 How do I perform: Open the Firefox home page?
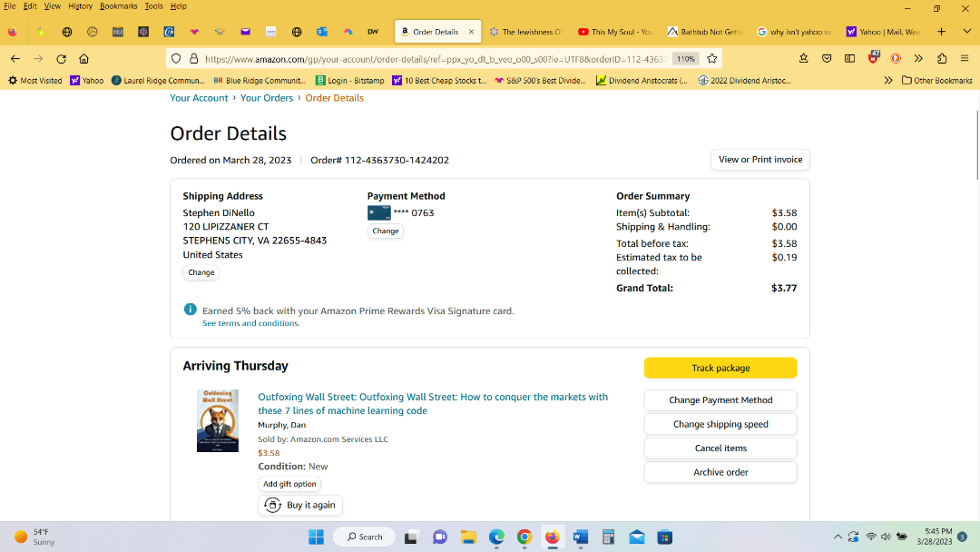pos(83,59)
